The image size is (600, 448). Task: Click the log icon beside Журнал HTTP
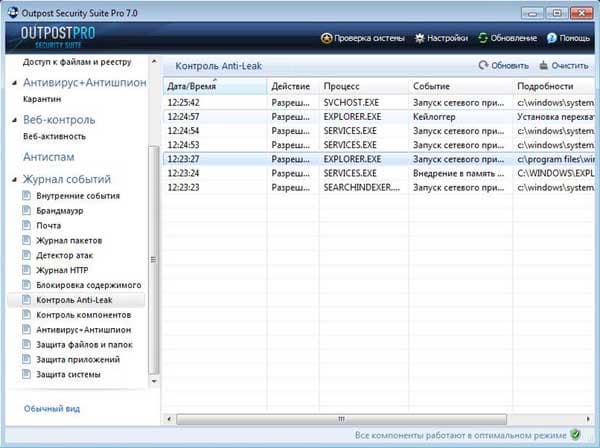(x=26, y=270)
